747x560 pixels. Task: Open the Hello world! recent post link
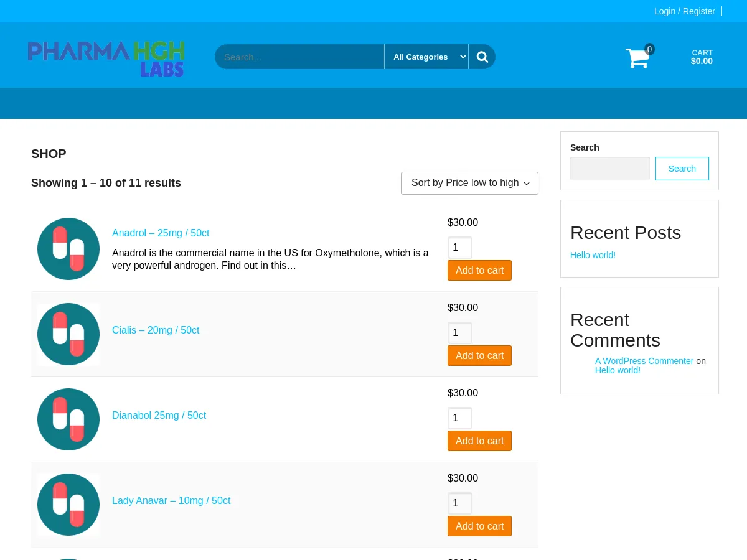click(x=593, y=255)
